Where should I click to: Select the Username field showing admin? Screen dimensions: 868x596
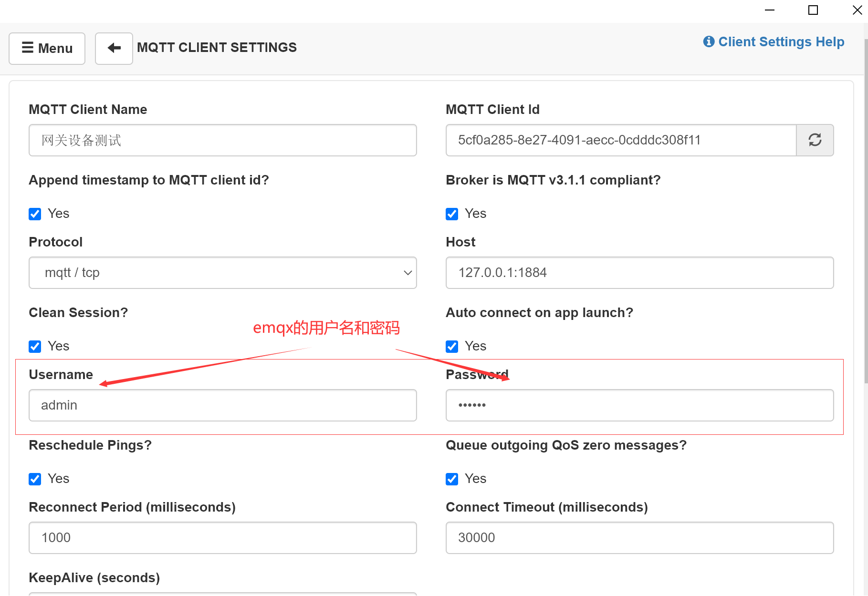tap(222, 405)
